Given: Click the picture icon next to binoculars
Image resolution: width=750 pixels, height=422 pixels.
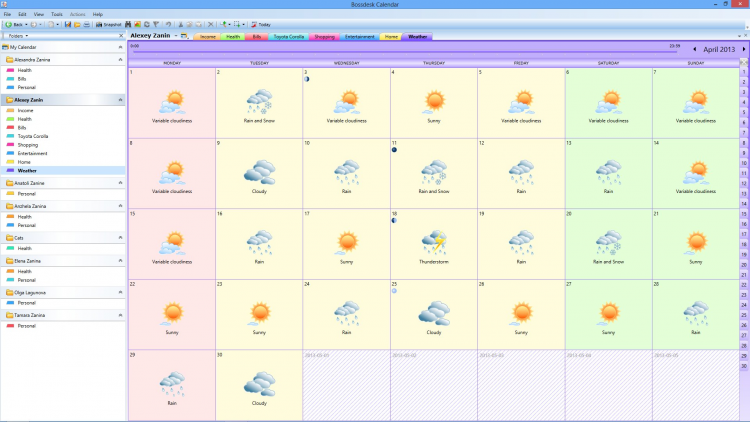Looking at the screenshot, I should click(137, 24).
